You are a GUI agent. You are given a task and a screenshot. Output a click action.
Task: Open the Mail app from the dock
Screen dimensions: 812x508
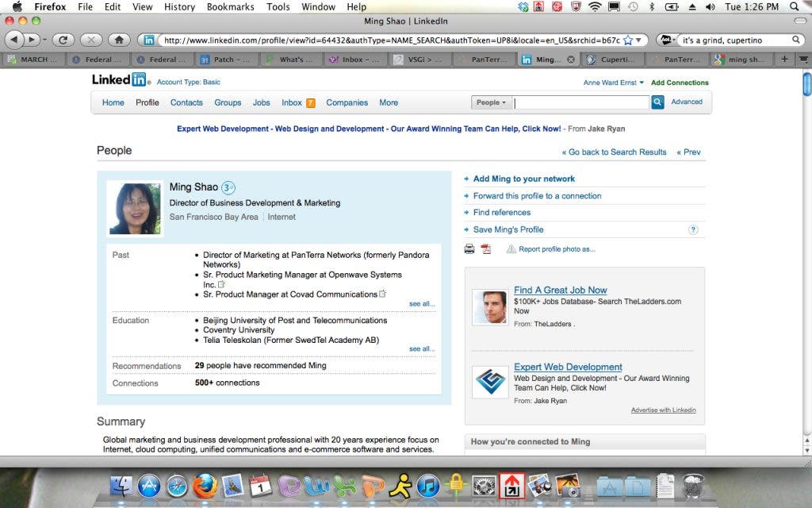(232, 487)
